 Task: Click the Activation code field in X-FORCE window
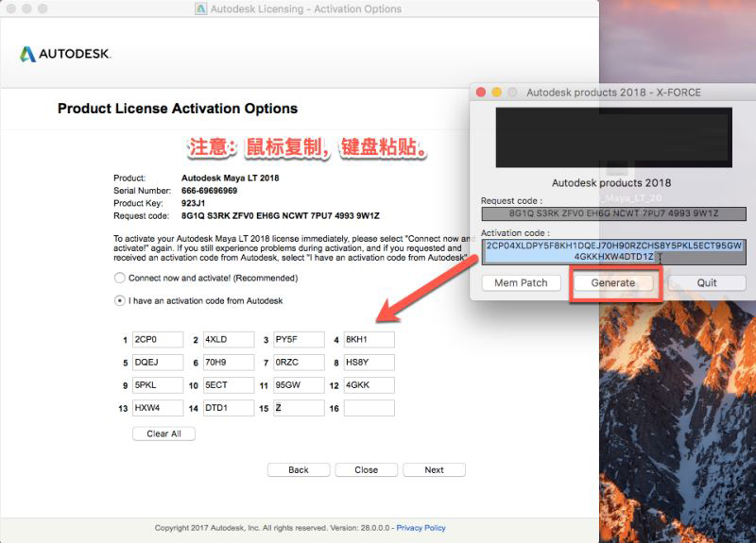(613, 251)
